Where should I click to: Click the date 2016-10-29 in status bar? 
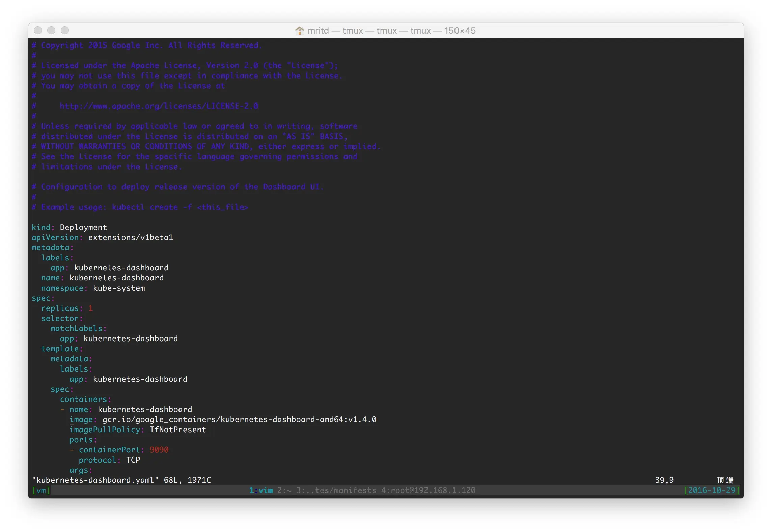712,490
